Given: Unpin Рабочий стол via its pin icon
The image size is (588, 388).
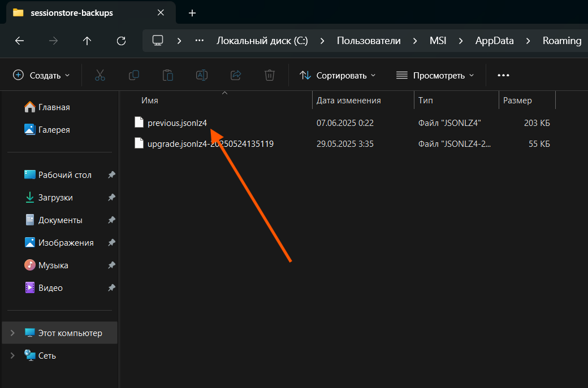Looking at the screenshot, I should [111, 175].
